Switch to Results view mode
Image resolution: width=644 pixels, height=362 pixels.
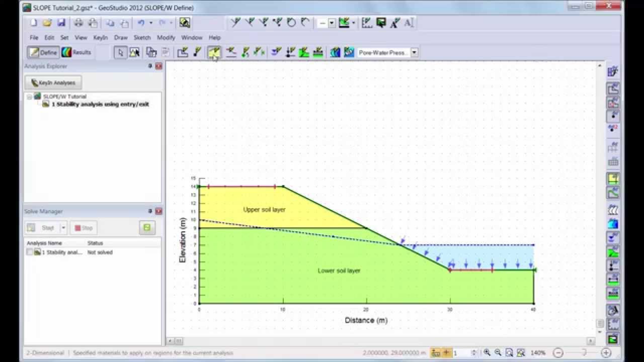click(x=76, y=52)
